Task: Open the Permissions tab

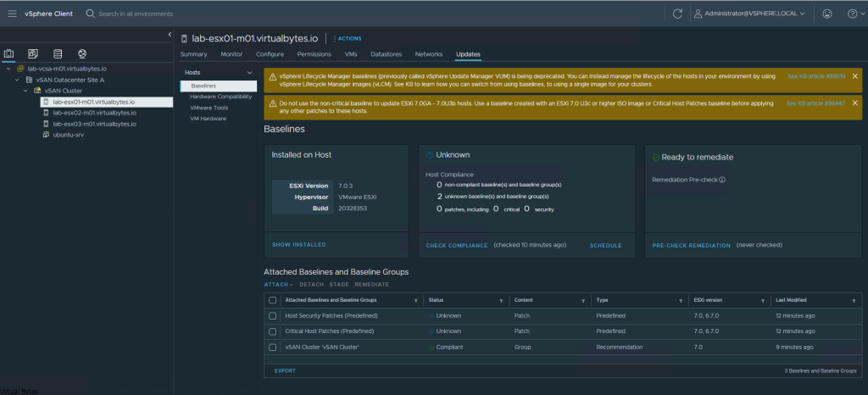Action: click(x=314, y=54)
